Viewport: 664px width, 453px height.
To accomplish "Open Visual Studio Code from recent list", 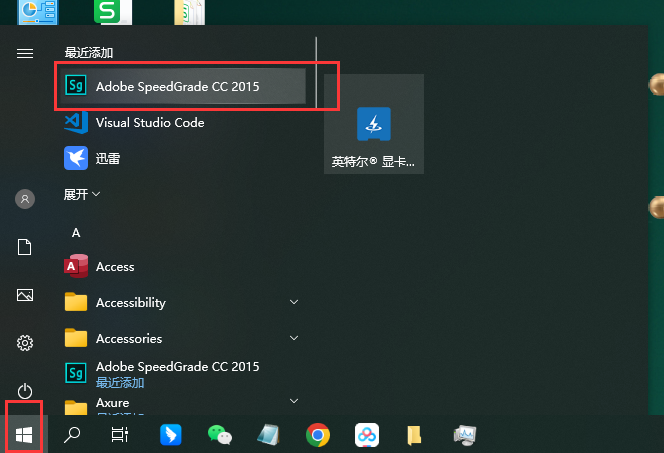I will coord(183,123).
